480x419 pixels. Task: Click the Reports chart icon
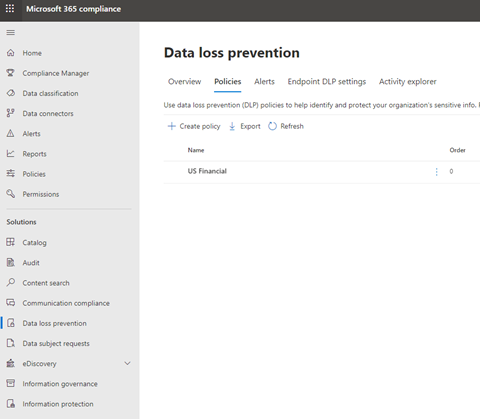(11, 153)
